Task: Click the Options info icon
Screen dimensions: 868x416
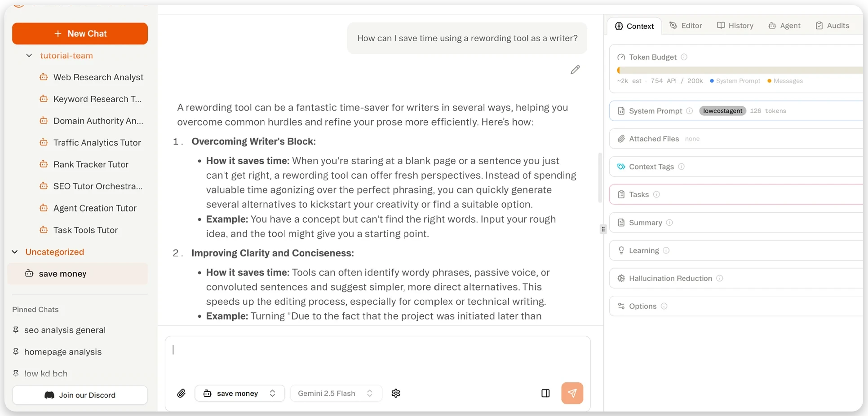Action: pyautogui.click(x=665, y=306)
